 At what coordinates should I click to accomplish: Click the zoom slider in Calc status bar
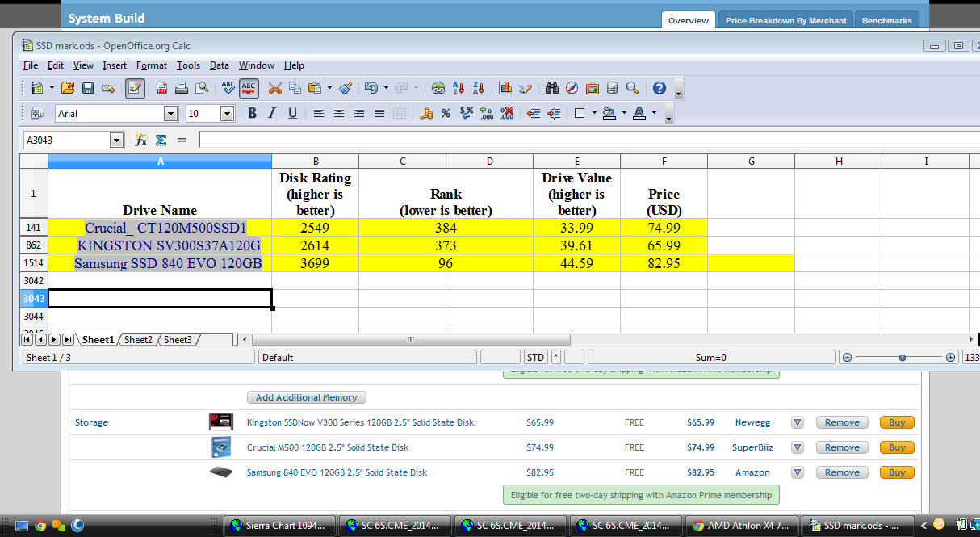coord(902,357)
